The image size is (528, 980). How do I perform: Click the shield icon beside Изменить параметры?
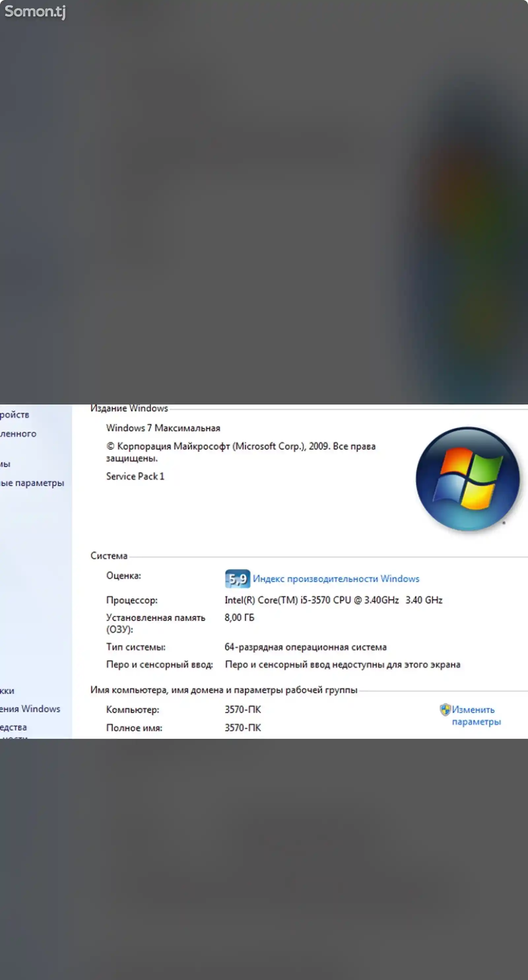(445, 710)
